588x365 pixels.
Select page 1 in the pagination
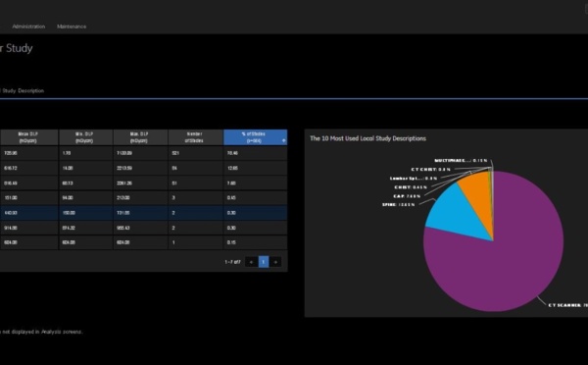264,262
